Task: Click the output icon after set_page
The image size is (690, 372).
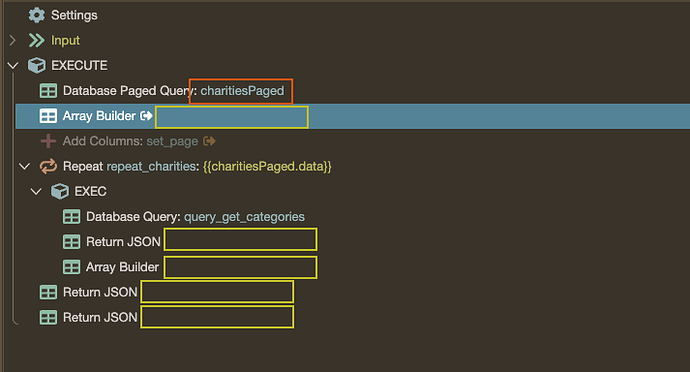Action: coord(209,141)
